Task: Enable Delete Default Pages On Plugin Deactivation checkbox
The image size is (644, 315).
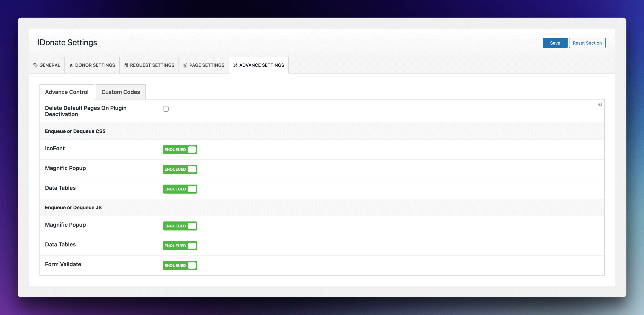Action: tap(166, 108)
